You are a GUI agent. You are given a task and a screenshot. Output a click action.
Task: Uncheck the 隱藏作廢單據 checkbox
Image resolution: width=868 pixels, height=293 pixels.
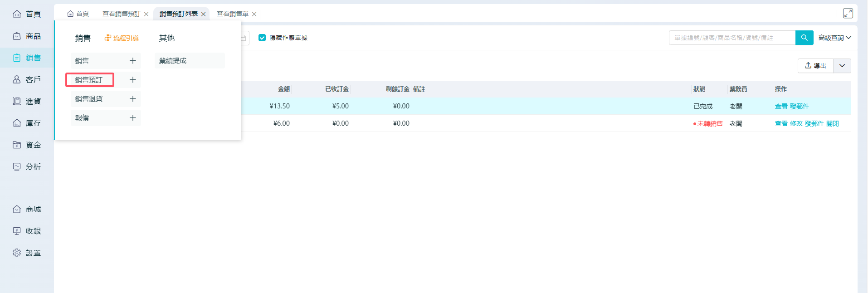(262, 38)
